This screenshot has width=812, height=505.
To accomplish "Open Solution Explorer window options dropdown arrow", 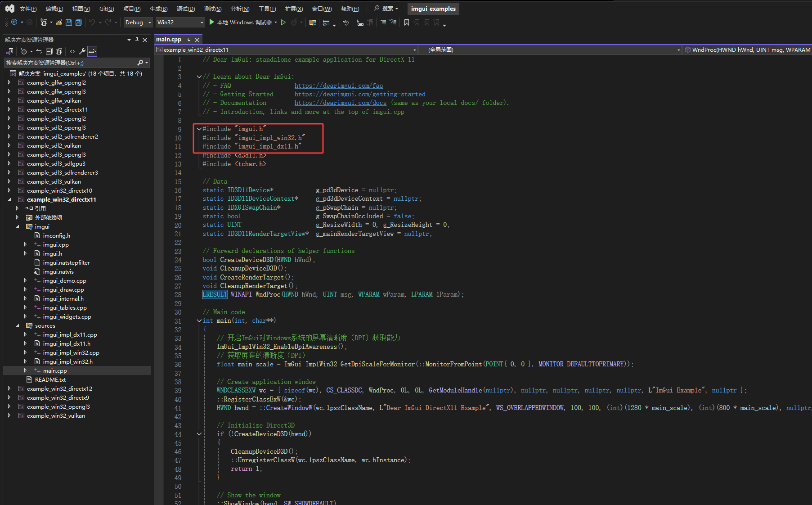I will tap(129, 40).
